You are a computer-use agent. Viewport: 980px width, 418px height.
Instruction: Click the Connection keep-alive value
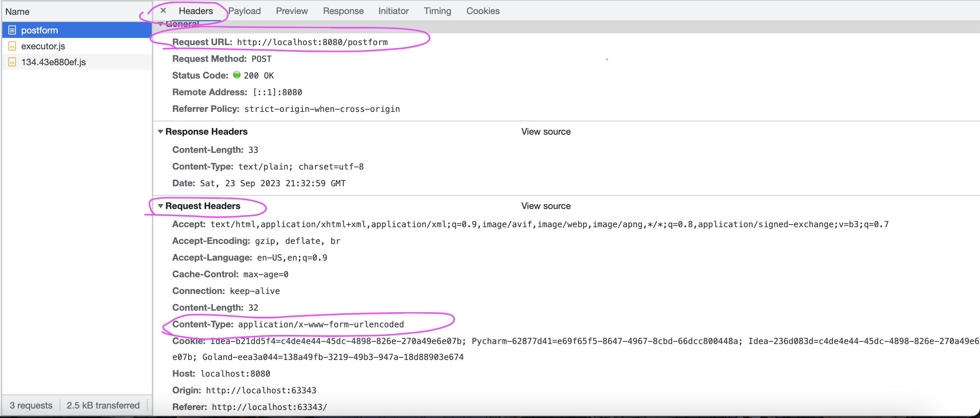[255, 291]
